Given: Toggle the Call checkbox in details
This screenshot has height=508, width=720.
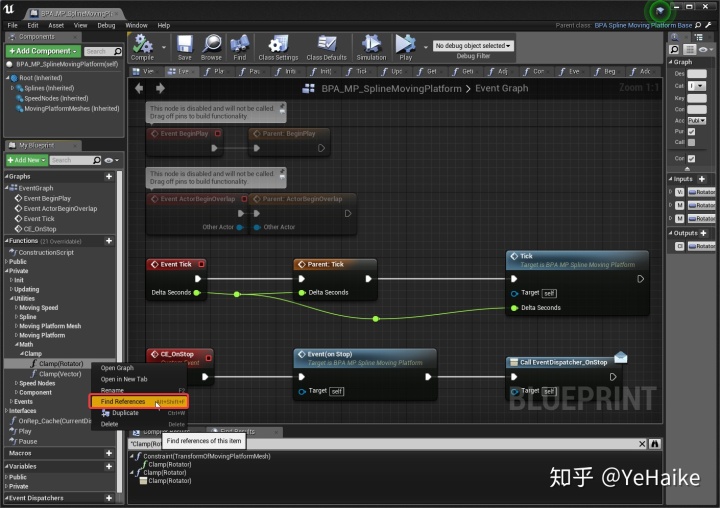Looking at the screenshot, I should tap(692, 142).
